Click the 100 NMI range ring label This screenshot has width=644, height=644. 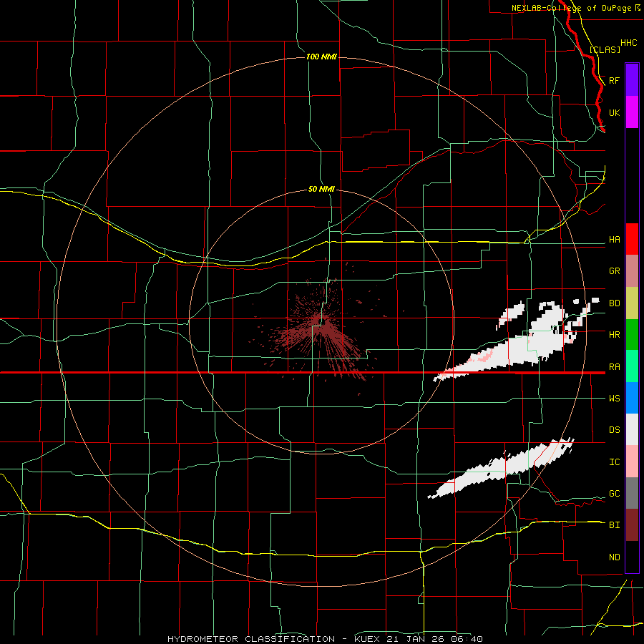coord(321,57)
